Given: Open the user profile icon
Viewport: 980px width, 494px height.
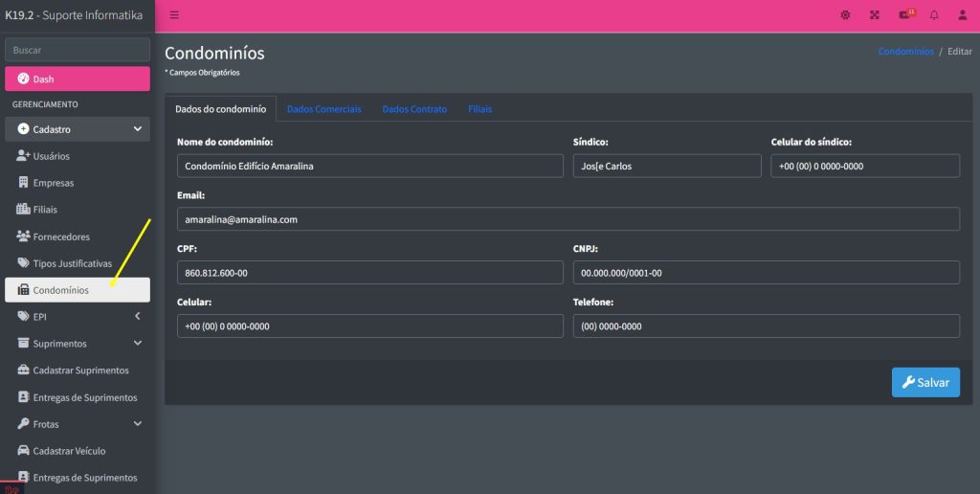Looking at the screenshot, I should coord(963,15).
